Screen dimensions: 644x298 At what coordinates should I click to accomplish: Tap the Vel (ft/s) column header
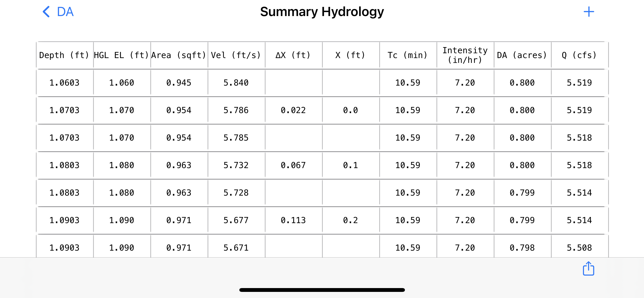(x=236, y=55)
